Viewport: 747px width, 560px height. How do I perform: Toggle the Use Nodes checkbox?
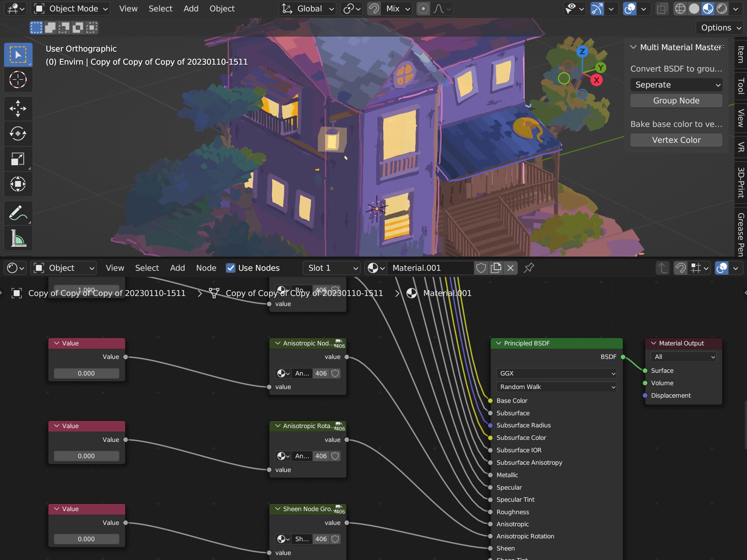pos(230,268)
